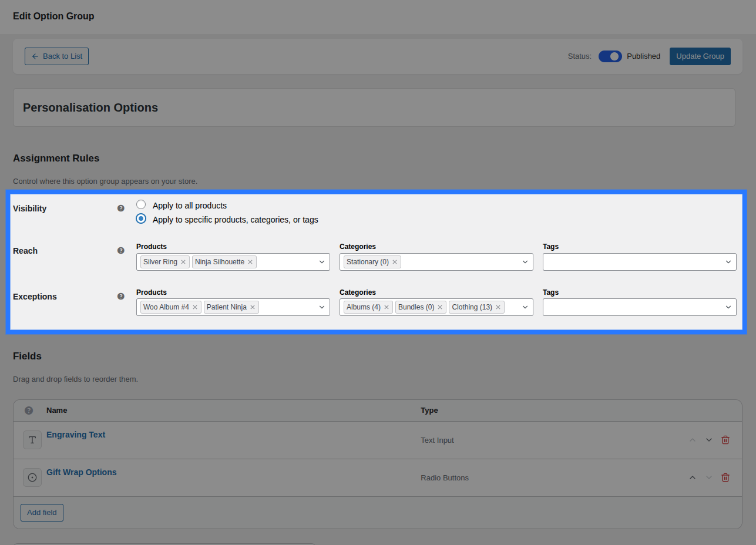This screenshot has width=756, height=545.
Task: Remove Albums (4) category from Exceptions
Action: click(387, 307)
